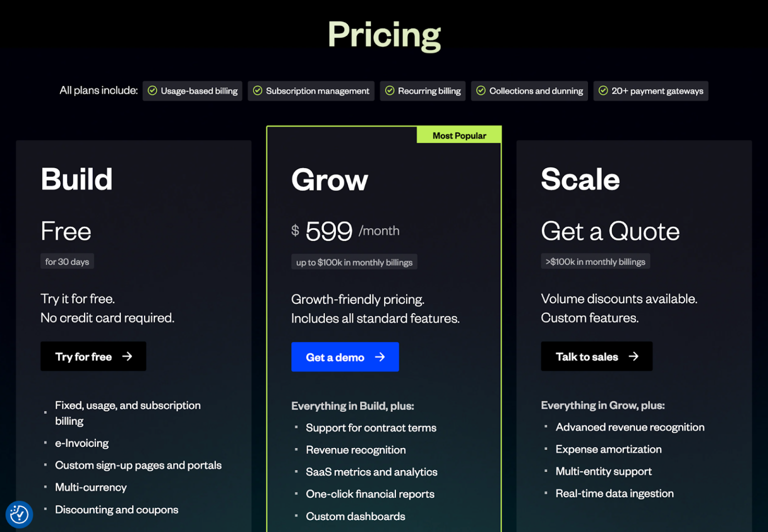Screen dimensions: 768x532
Task: Select the Grow plan heading
Action: coord(329,181)
